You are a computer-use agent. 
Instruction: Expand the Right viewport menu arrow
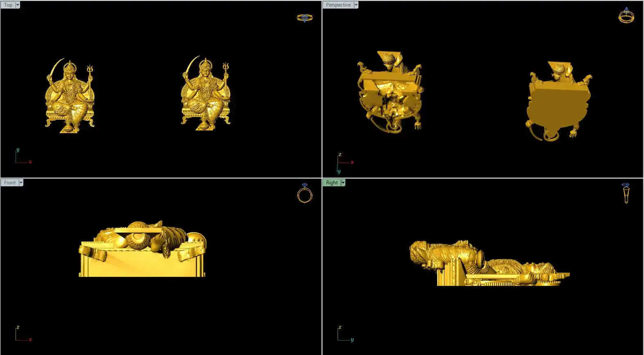click(x=343, y=183)
